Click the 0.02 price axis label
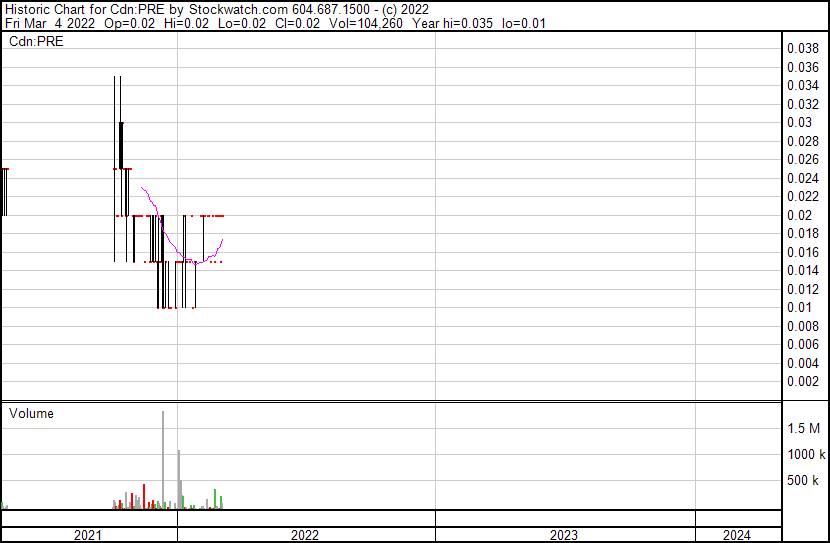 pos(800,215)
